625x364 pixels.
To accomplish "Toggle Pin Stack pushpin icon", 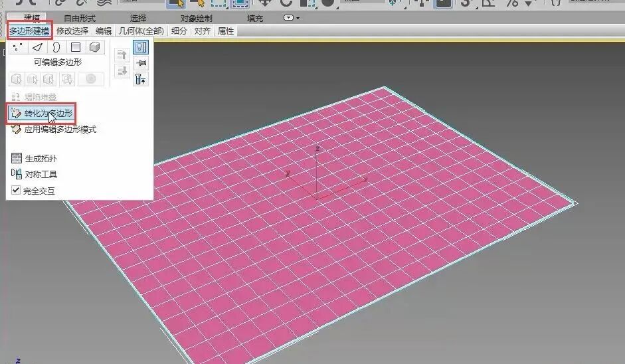I will 140,63.
